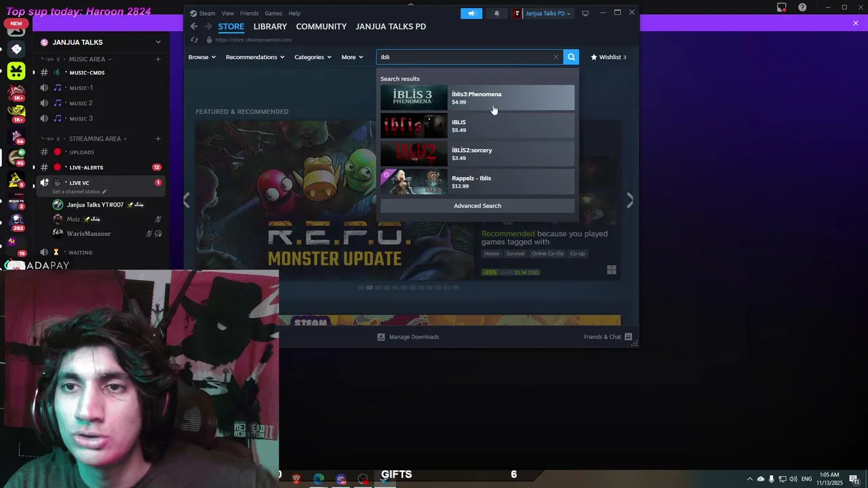This screenshot has height=488, width=868.
Task: Select the iblis3:Phenomena search result
Action: [x=477, y=98]
